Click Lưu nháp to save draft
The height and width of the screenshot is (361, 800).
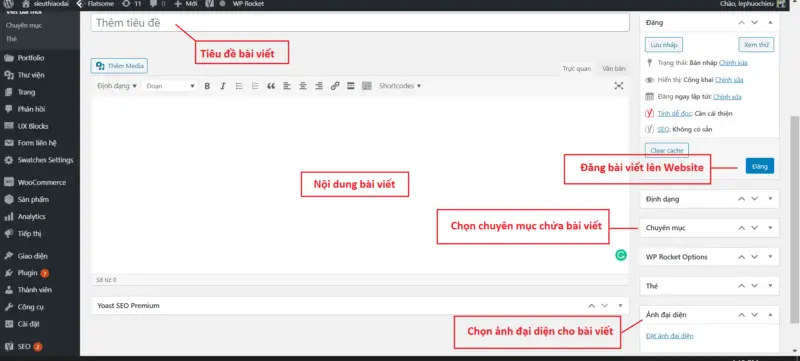coord(664,44)
